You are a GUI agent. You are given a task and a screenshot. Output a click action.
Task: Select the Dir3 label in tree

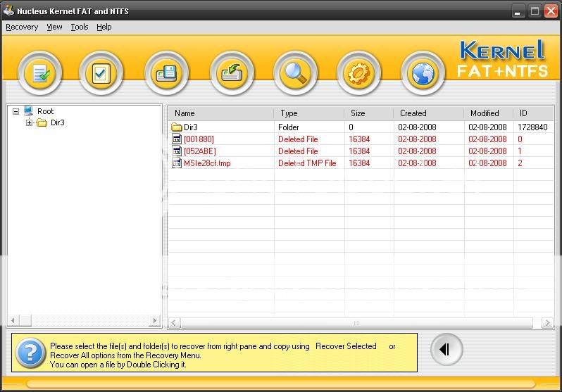tap(57, 123)
